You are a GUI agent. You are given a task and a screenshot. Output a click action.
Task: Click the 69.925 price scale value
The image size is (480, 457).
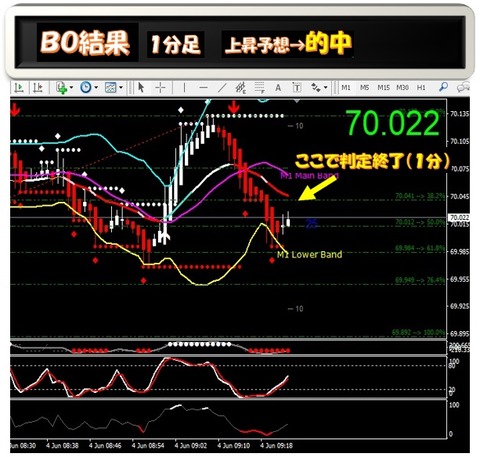460,306
